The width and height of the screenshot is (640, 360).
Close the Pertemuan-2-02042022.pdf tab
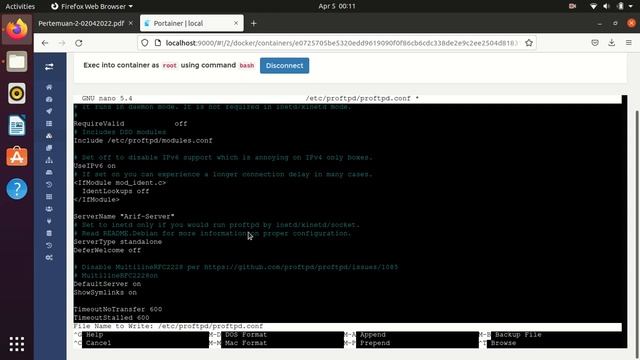[x=131, y=24]
